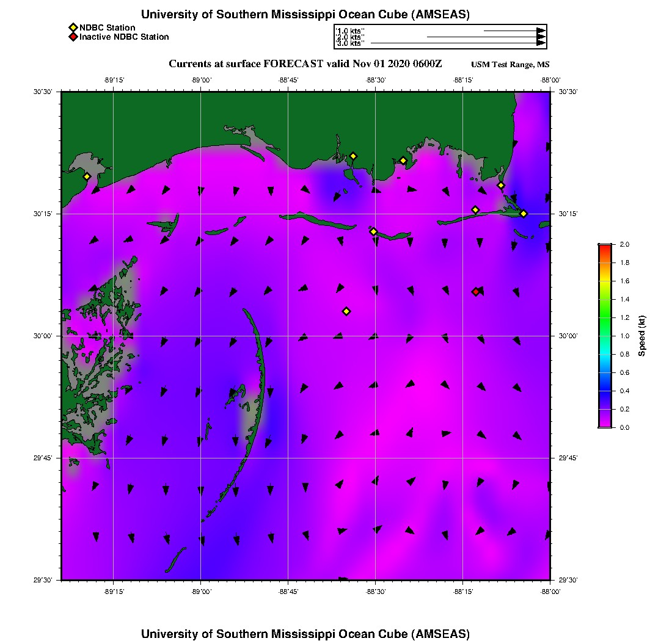
Task: Select the southernmost yellow NDBC station marker
Action: tap(346, 311)
